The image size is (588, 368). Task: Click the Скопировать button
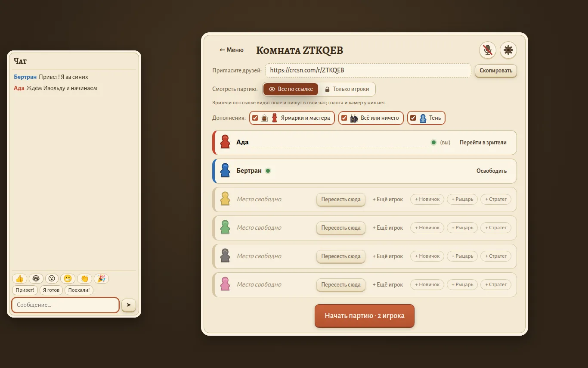click(496, 71)
